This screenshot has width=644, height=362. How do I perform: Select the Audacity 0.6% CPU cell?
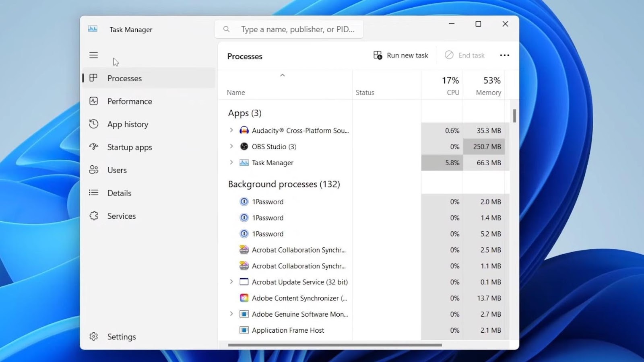[442, 130]
